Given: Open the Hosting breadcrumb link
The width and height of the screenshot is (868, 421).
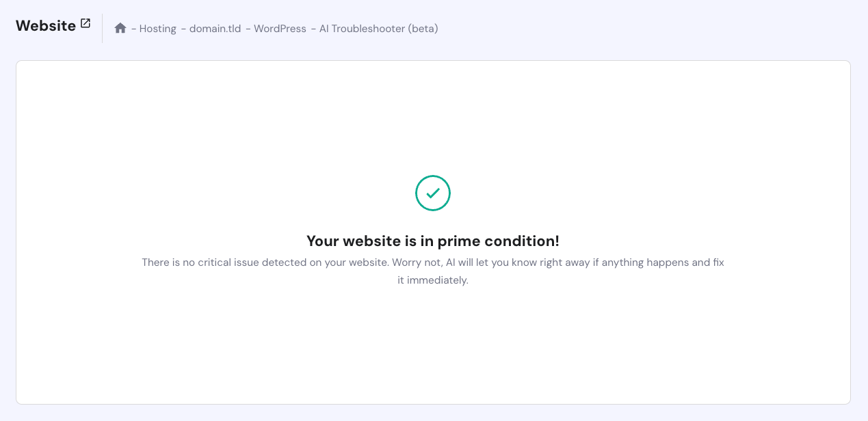Looking at the screenshot, I should point(157,29).
